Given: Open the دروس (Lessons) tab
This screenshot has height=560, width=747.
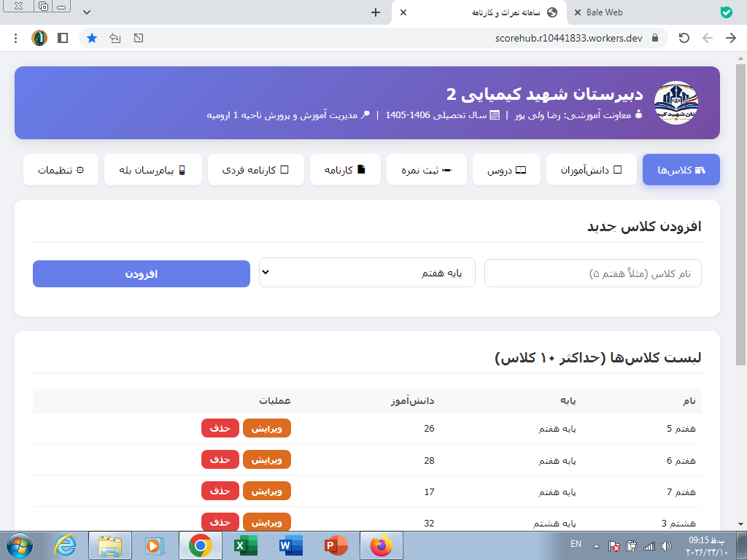Looking at the screenshot, I should pyautogui.click(x=506, y=169).
